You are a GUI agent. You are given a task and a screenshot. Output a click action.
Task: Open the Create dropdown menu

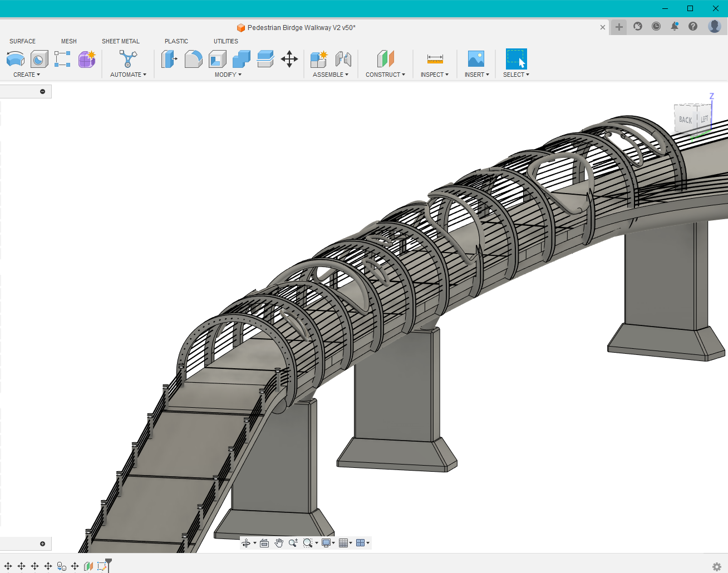(26, 75)
